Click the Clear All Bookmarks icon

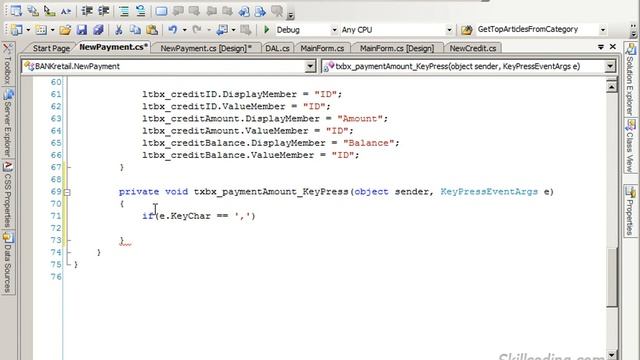277,11
